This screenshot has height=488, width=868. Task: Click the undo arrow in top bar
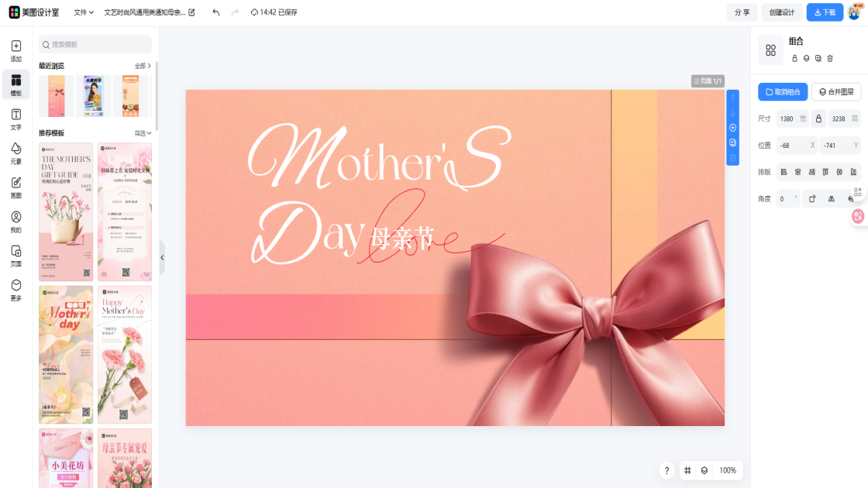[215, 12]
